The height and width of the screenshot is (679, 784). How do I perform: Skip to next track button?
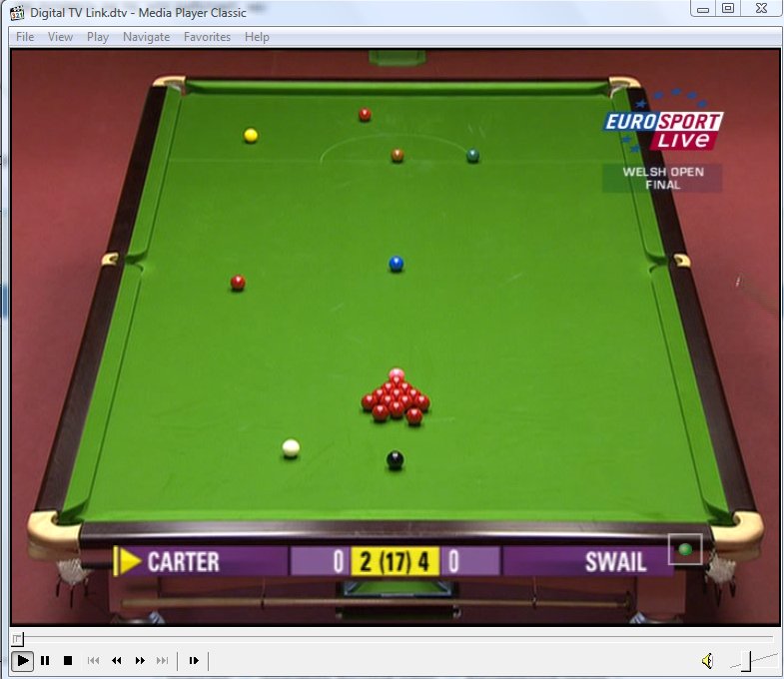pyautogui.click(x=163, y=660)
